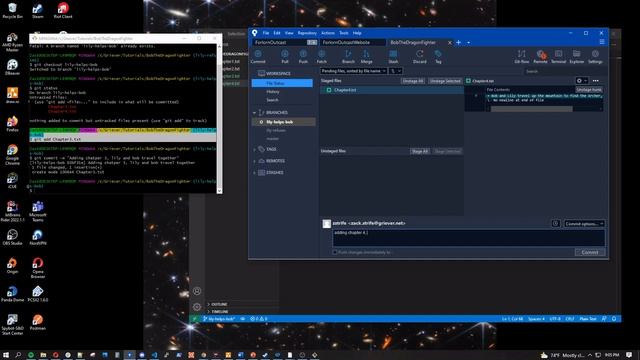640x360 pixels.
Task: Open the VS Code accounts icon
Action: pyautogui.click(x=197, y=291)
